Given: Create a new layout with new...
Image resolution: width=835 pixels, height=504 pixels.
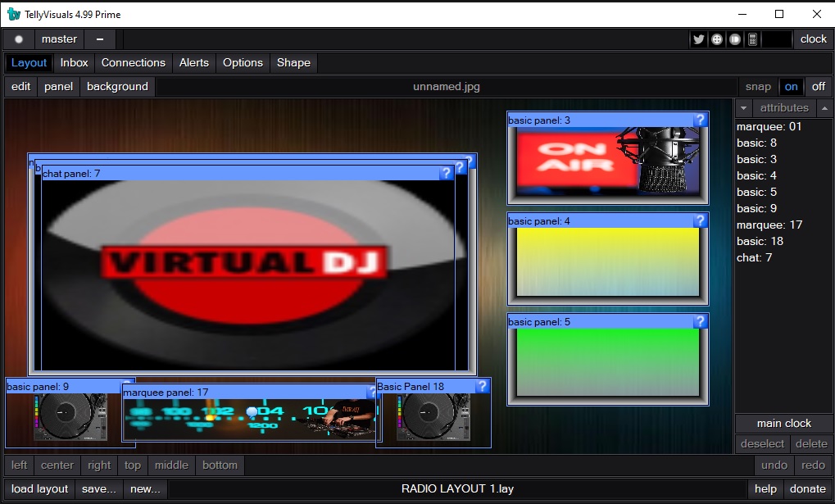Looking at the screenshot, I should 145,489.
